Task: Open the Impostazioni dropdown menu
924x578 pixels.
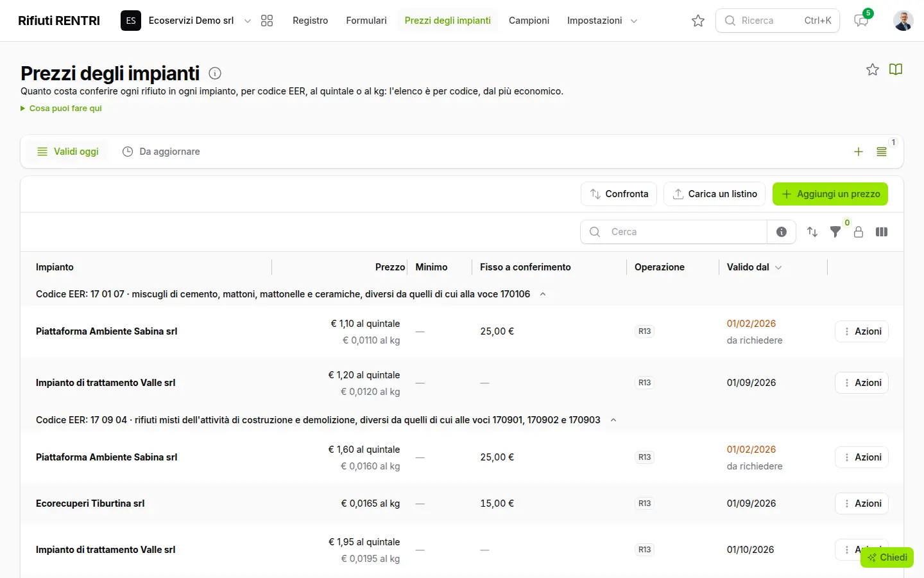Action: click(x=602, y=21)
